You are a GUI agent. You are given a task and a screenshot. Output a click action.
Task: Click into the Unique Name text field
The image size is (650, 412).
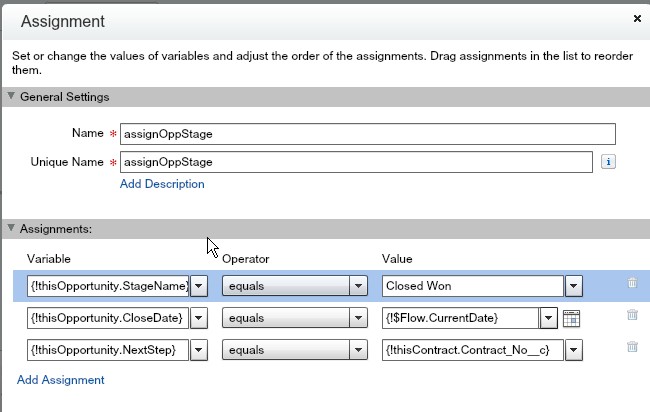(359, 161)
